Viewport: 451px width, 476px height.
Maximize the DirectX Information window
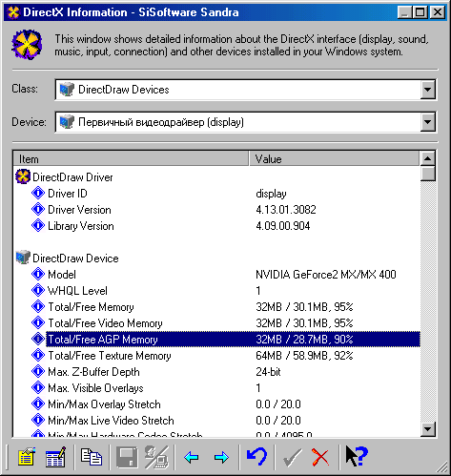[x=420, y=12]
